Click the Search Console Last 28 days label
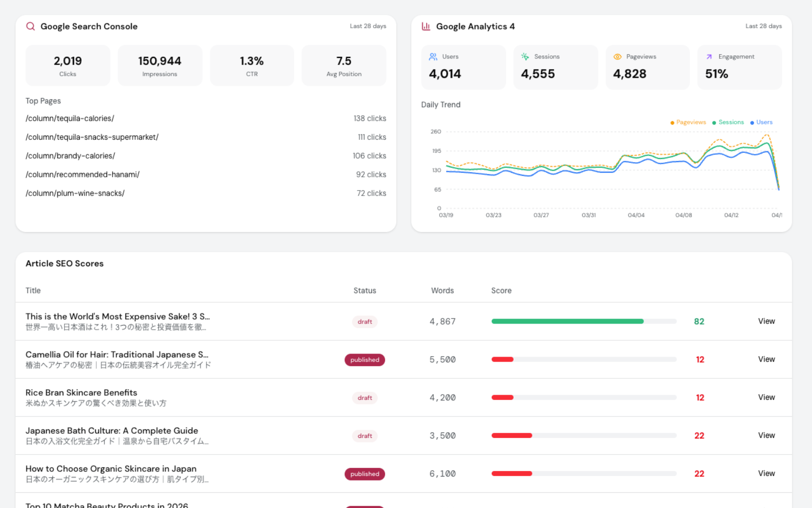The width and height of the screenshot is (812, 508). [368, 26]
